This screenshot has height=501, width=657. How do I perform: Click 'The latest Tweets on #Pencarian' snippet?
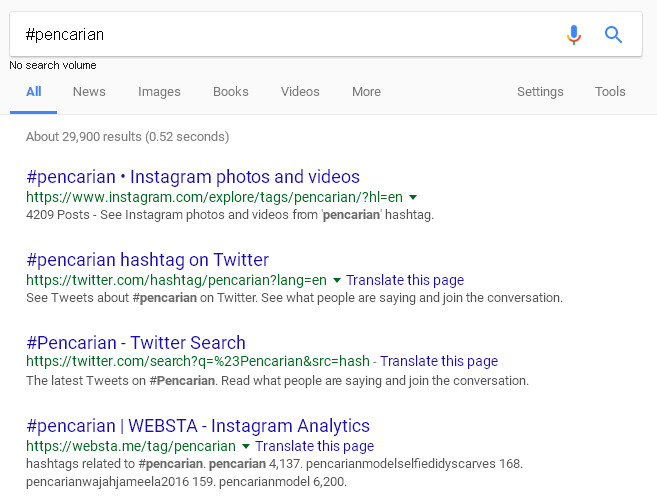(x=277, y=381)
